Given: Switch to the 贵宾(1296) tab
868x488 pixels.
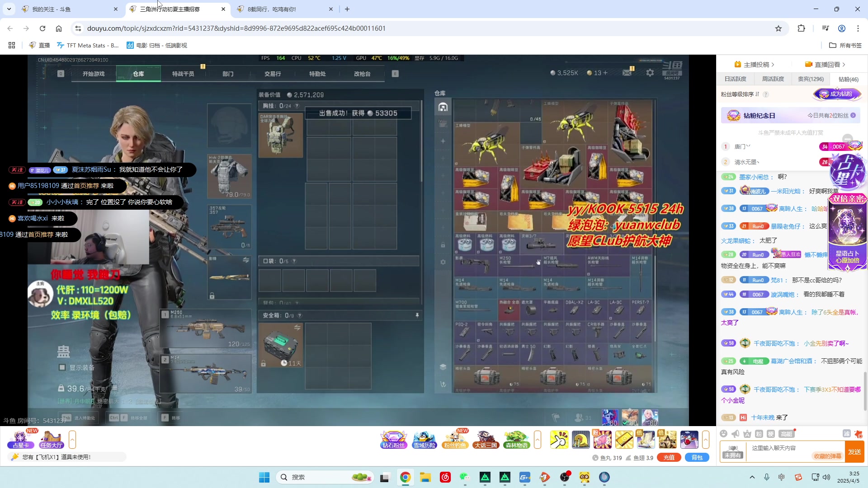Looking at the screenshot, I should (811, 79).
